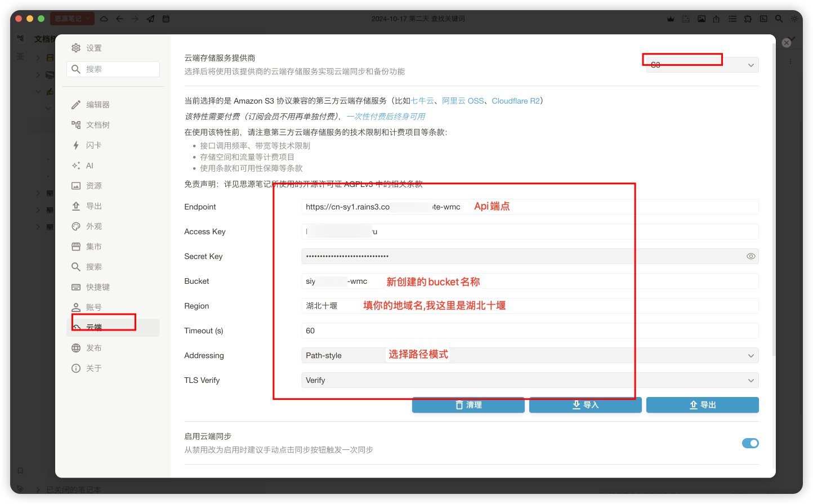Screen dimensions: 813x504
Task: Focus the settings 搜索 search box
Action: tap(113, 69)
